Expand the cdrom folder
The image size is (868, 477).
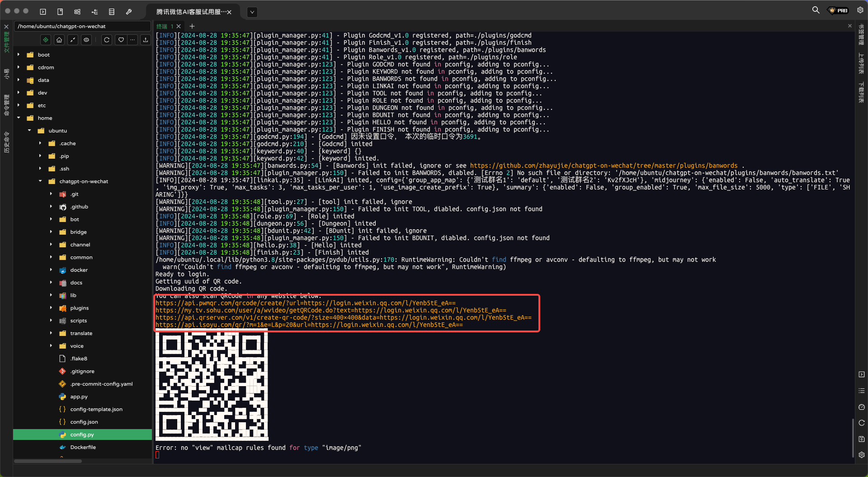(x=19, y=67)
